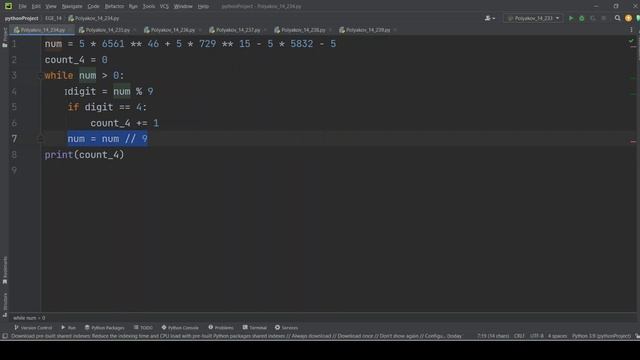Open the View menu
The width and height of the screenshot is (640, 360).
[x=51, y=6]
